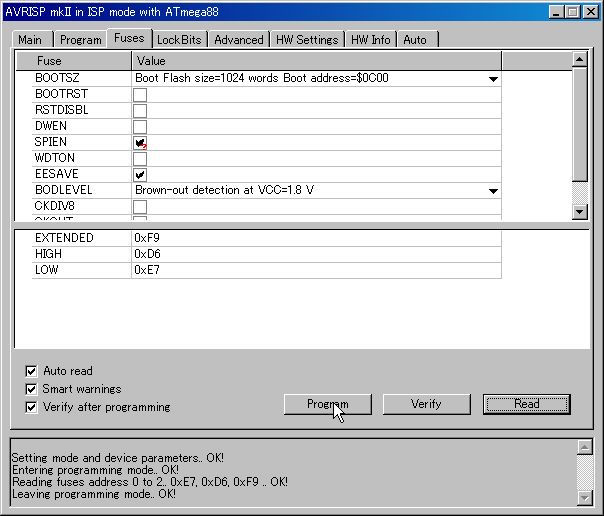Open the Program tab
Viewport: 604px width, 516px height.
[80, 40]
